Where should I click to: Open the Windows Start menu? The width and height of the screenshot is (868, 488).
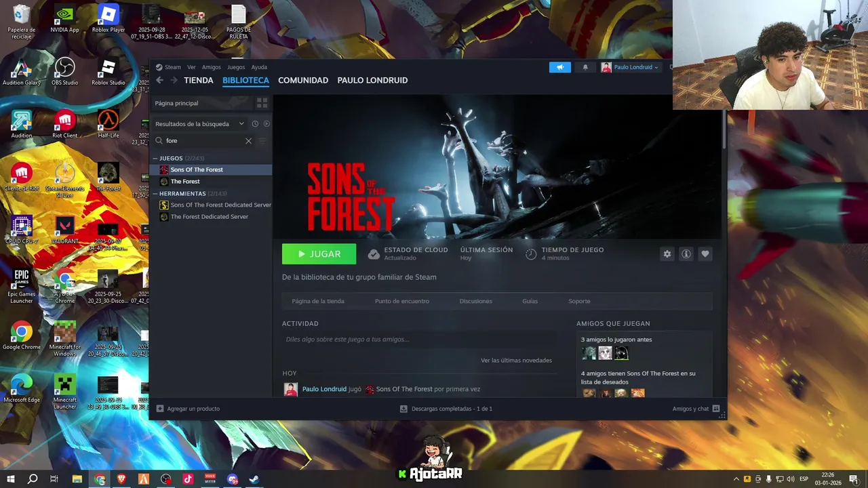click(x=11, y=479)
